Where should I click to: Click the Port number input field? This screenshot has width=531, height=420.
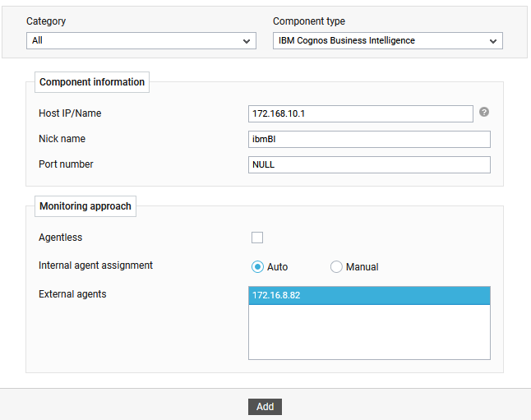tap(369, 164)
